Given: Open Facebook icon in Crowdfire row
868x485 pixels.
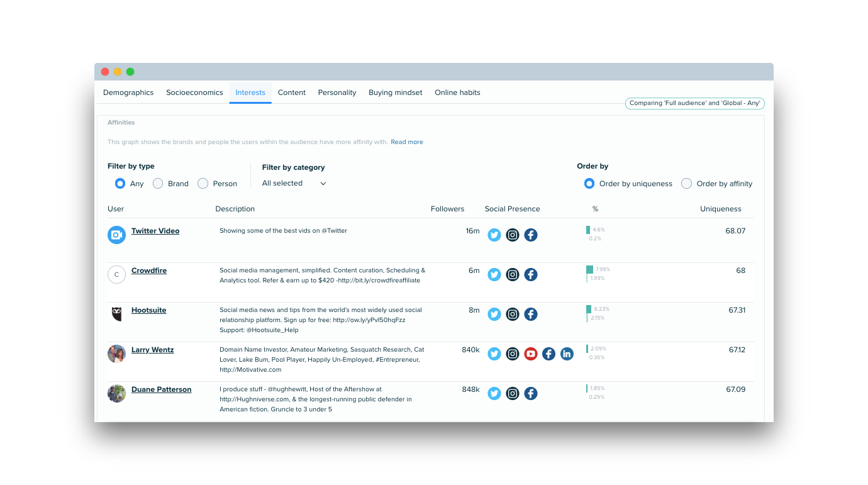Looking at the screenshot, I should tap(531, 275).
